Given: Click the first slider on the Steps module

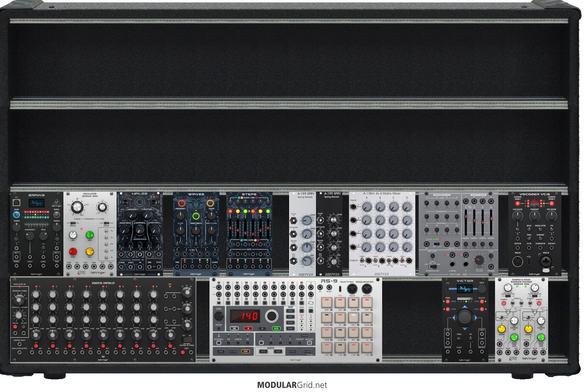Looking at the screenshot, I should point(230,228).
